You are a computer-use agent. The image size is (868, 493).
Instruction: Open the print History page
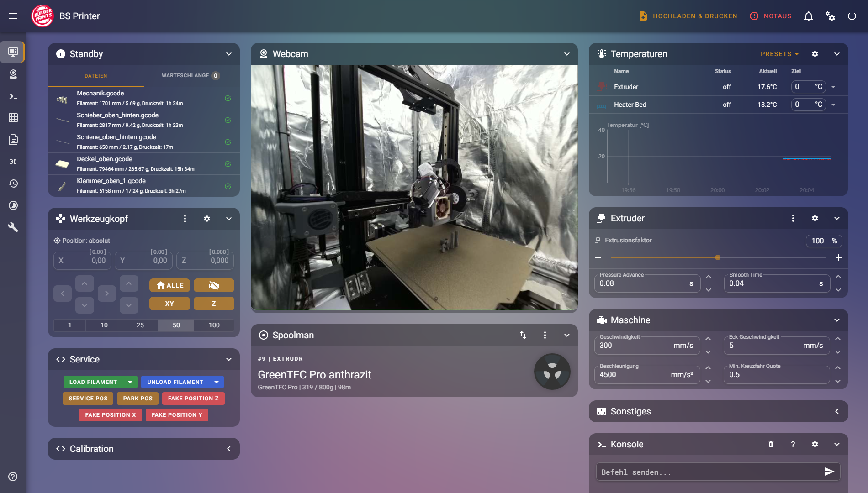click(x=13, y=184)
